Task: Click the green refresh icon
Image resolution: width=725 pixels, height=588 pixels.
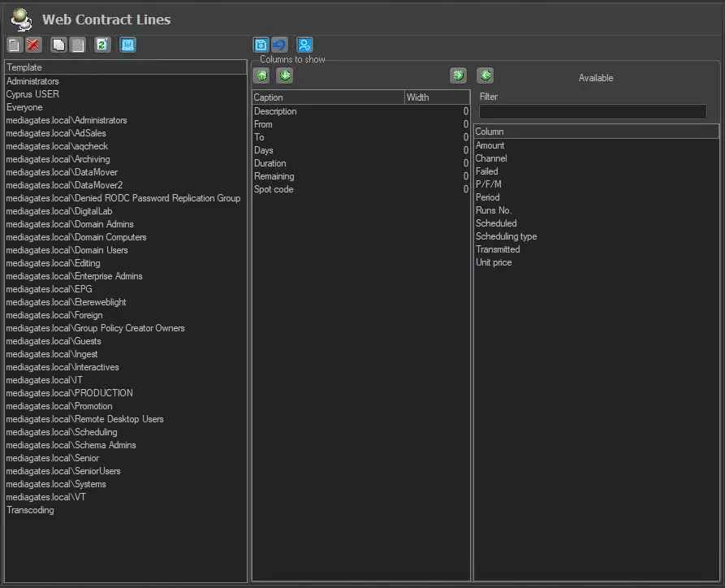Action: pyautogui.click(x=101, y=45)
